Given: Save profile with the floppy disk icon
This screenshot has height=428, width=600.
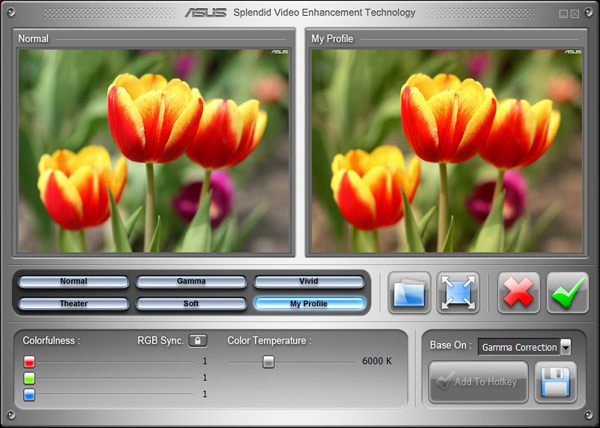Looking at the screenshot, I should 555,382.
